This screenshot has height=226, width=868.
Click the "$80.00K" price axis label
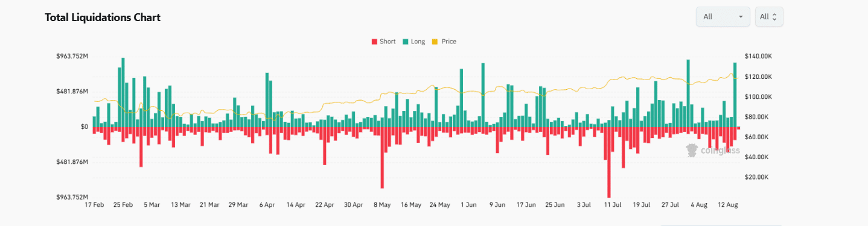tap(756, 117)
